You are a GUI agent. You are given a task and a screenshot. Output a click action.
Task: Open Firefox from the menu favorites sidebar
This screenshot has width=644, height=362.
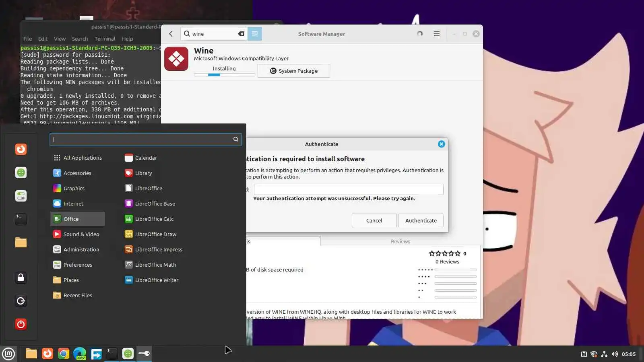click(x=21, y=149)
